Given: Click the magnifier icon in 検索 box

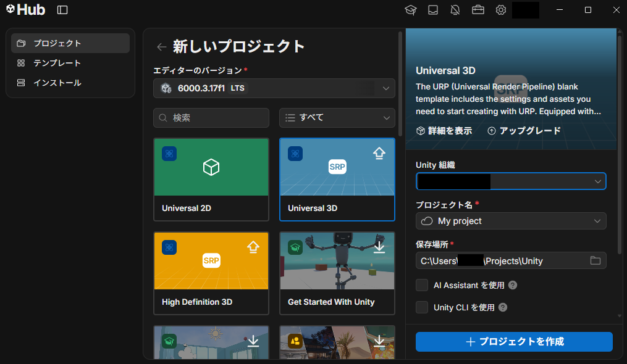Looking at the screenshot, I should click(x=162, y=118).
